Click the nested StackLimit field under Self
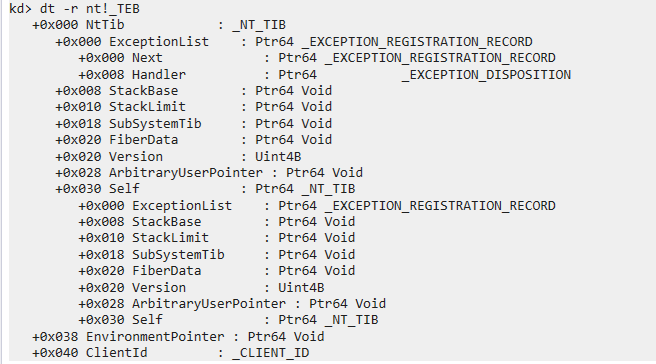Viewport: 656px width, 364px height. pos(217,238)
